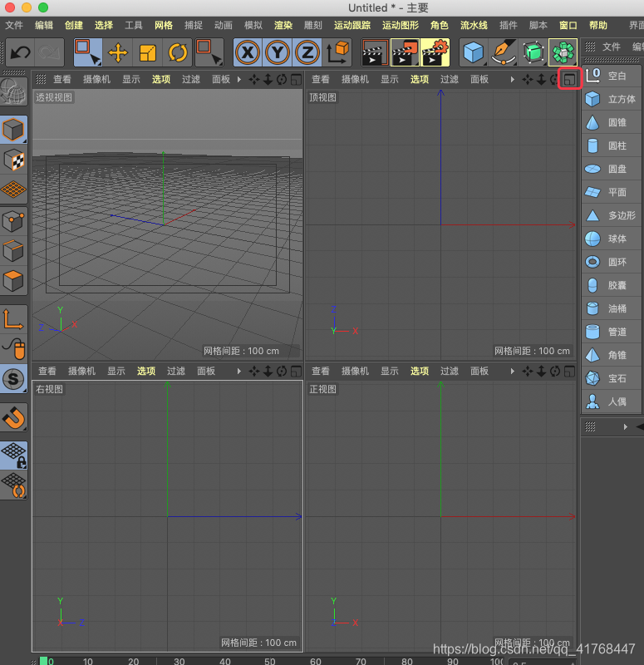Click the Make Editable icon in left toolbar

(x=13, y=92)
